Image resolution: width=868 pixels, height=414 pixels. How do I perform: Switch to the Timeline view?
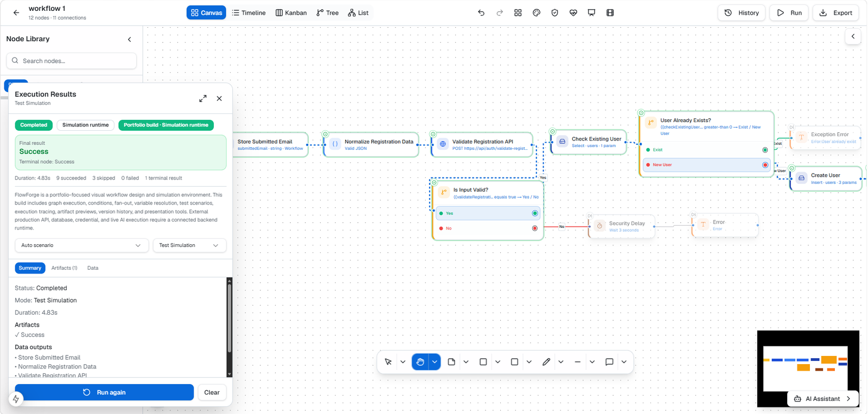pyautogui.click(x=249, y=12)
